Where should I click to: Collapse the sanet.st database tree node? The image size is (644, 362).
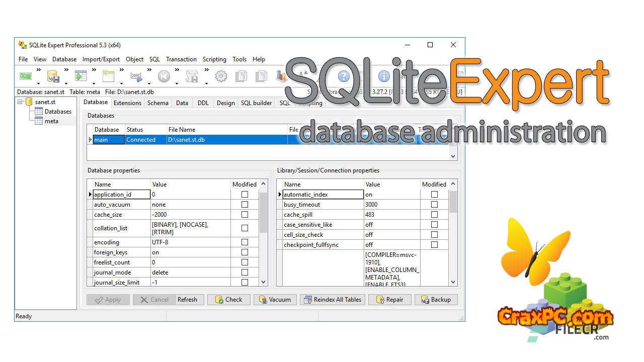(21, 102)
